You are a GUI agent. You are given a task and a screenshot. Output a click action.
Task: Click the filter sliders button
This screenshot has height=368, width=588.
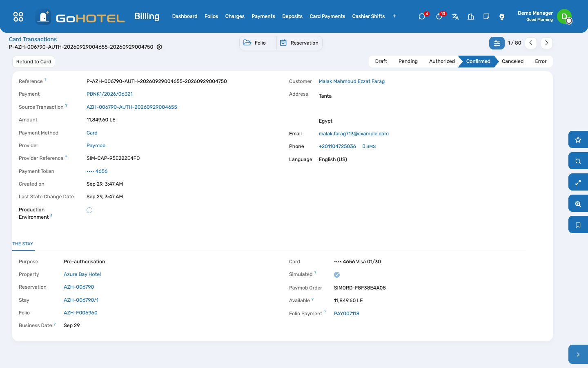point(497,43)
